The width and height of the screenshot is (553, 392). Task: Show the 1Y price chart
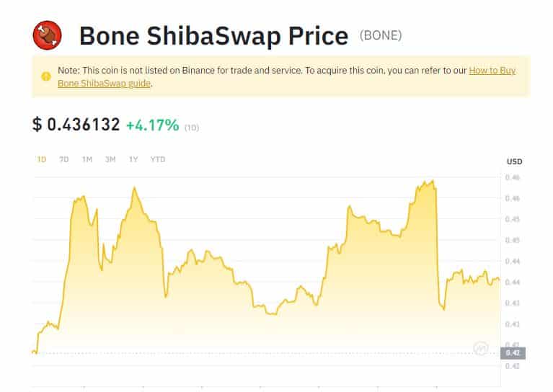(133, 159)
